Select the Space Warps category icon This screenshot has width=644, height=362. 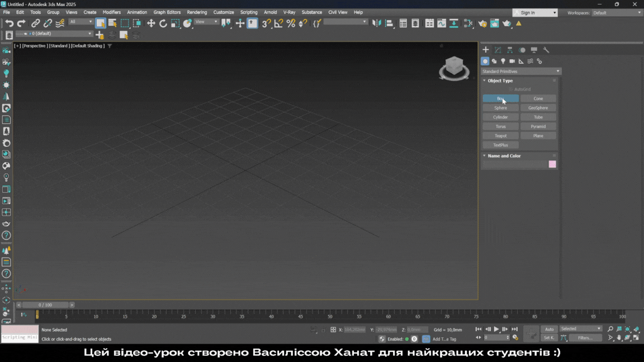pos(530,61)
